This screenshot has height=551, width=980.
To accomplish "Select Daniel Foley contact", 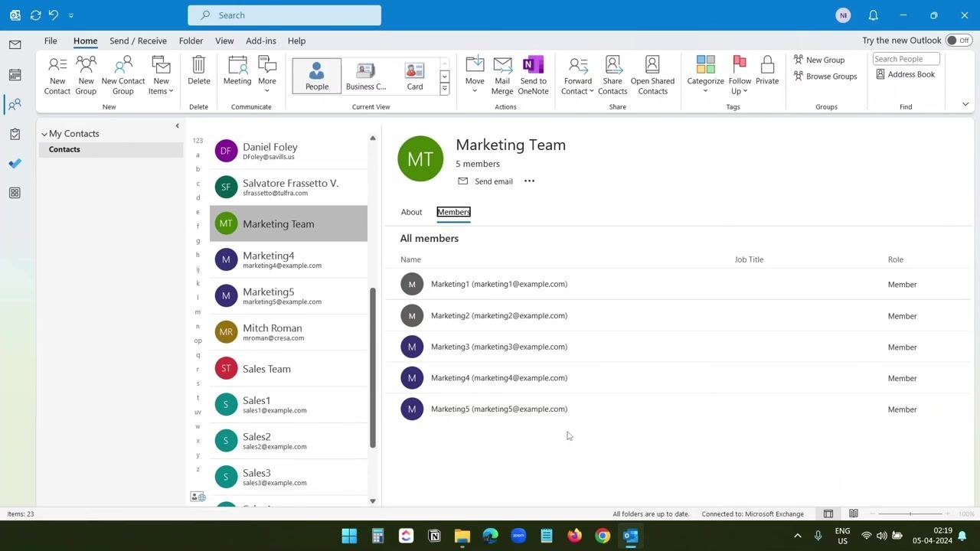I will [x=289, y=151].
